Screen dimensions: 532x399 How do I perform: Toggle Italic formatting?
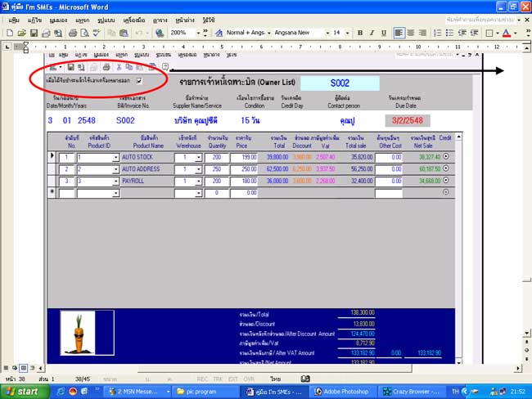[x=373, y=33]
